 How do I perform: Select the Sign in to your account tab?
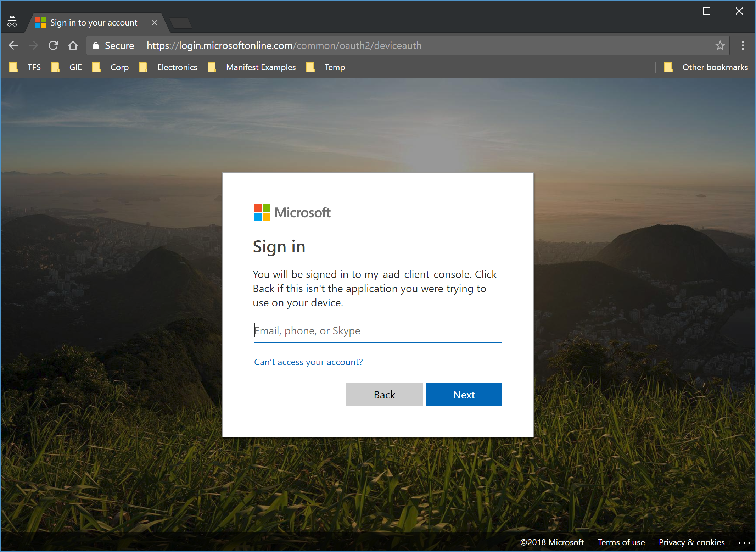[x=93, y=23]
